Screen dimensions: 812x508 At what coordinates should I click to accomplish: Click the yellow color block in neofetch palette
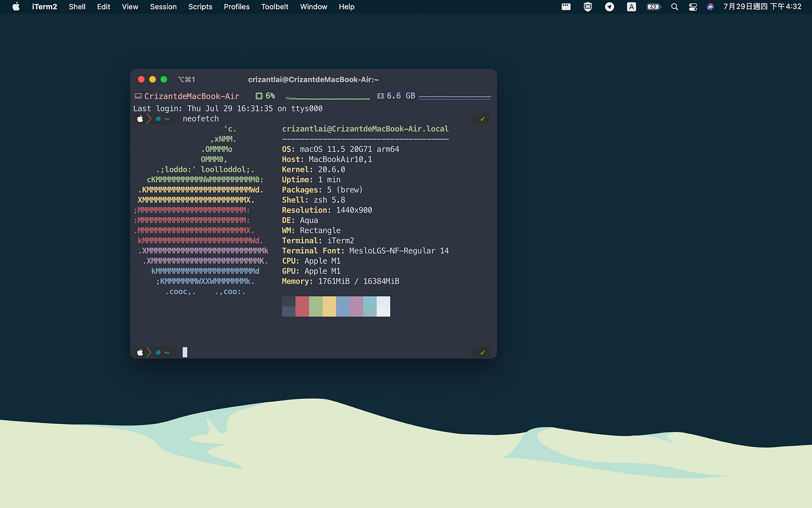(329, 307)
